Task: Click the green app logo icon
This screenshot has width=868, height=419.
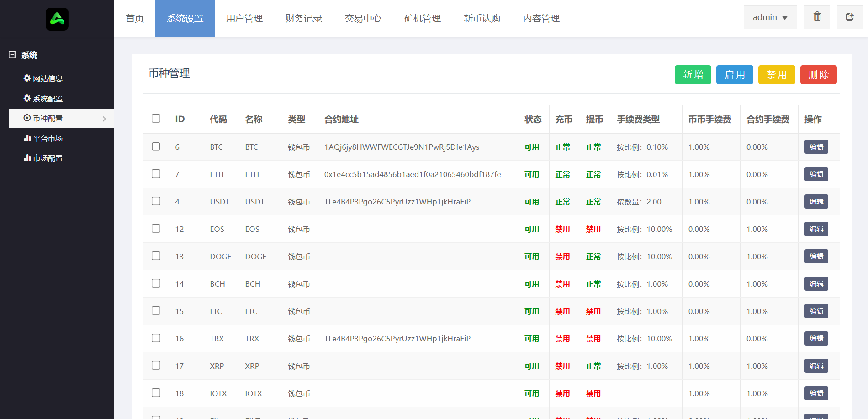Action: pyautogui.click(x=57, y=19)
